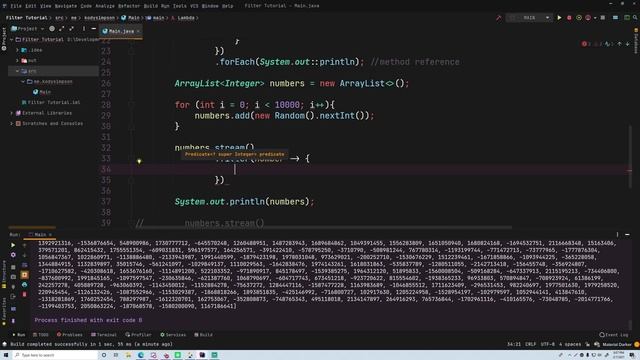The image size is (640, 360).
Task: Click the UTF-8 encoding in the status bar
Action: 547,344
